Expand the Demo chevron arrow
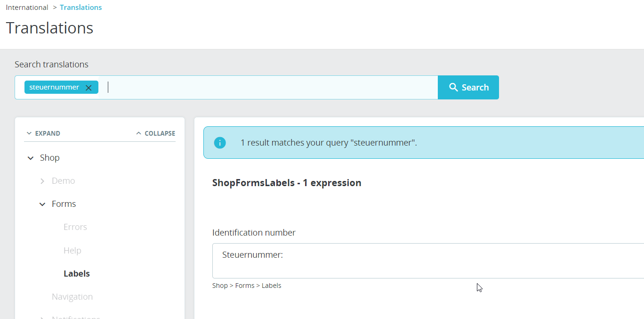 pos(42,181)
